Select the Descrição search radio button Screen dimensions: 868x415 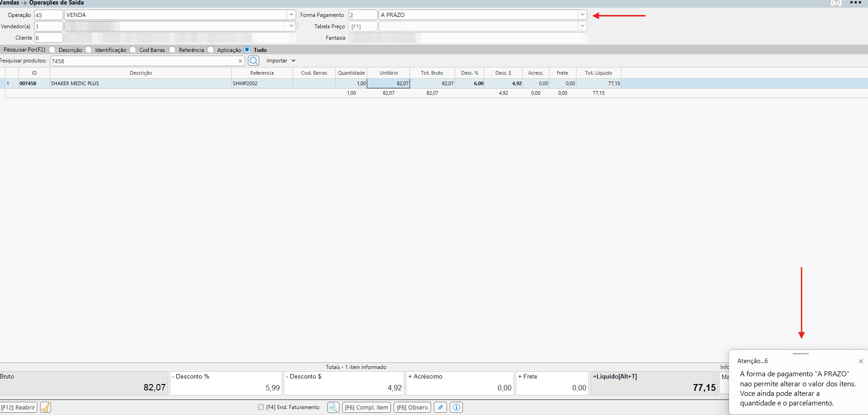tap(52, 50)
